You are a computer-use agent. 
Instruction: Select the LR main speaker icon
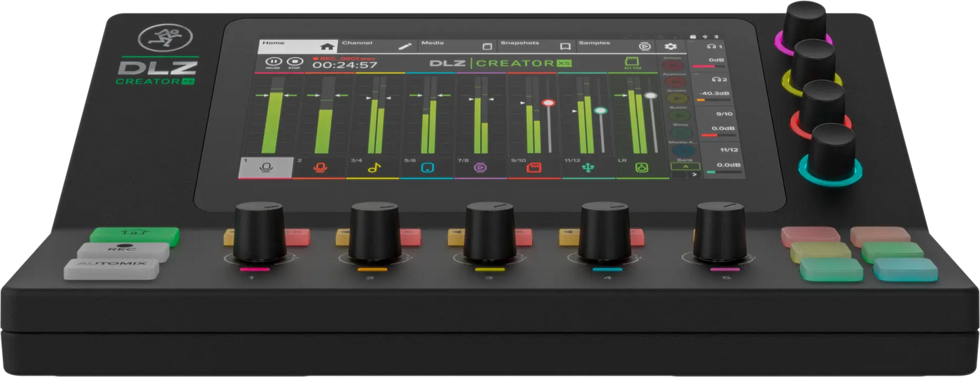coord(642,167)
